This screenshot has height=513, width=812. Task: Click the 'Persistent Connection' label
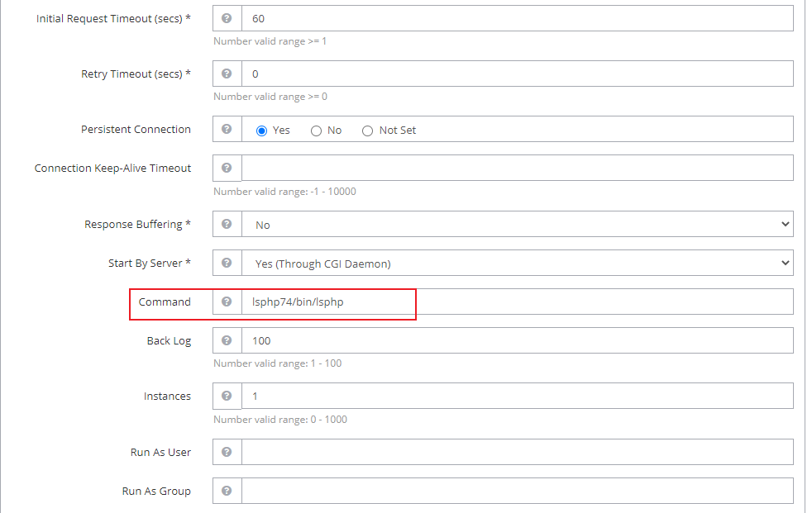[136, 130]
